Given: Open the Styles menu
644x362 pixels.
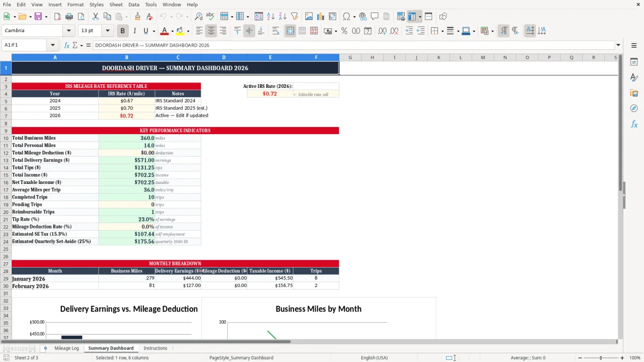Looking at the screenshot, I should coord(97,4).
